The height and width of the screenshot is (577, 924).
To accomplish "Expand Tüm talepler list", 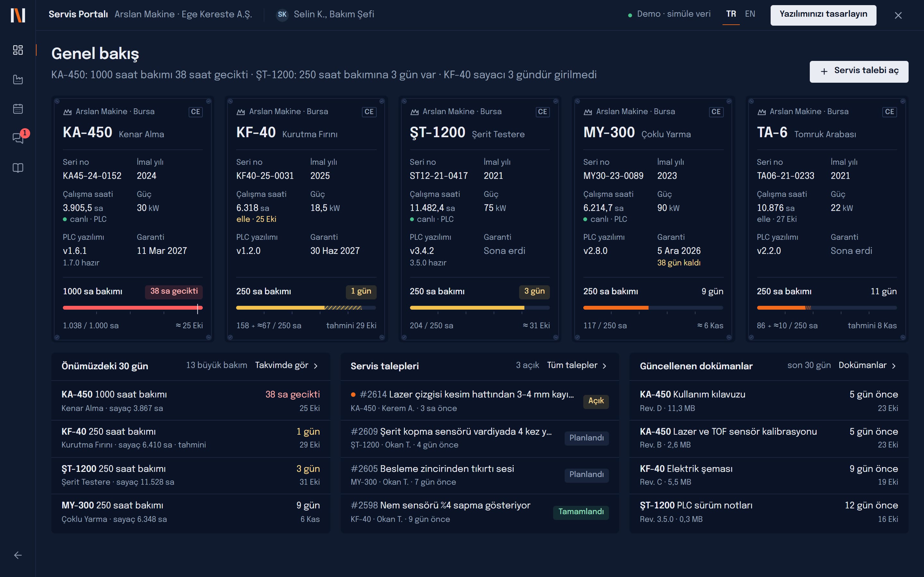I will click(x=577, y=365).
